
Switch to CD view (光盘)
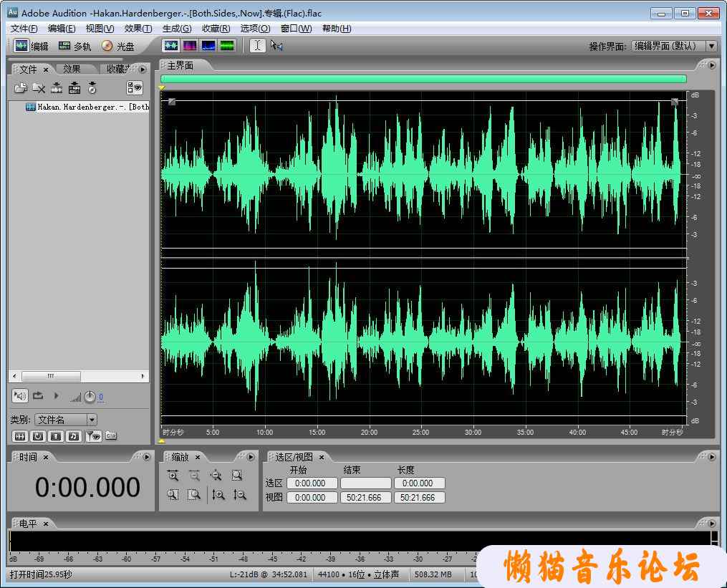click(117, 46)
